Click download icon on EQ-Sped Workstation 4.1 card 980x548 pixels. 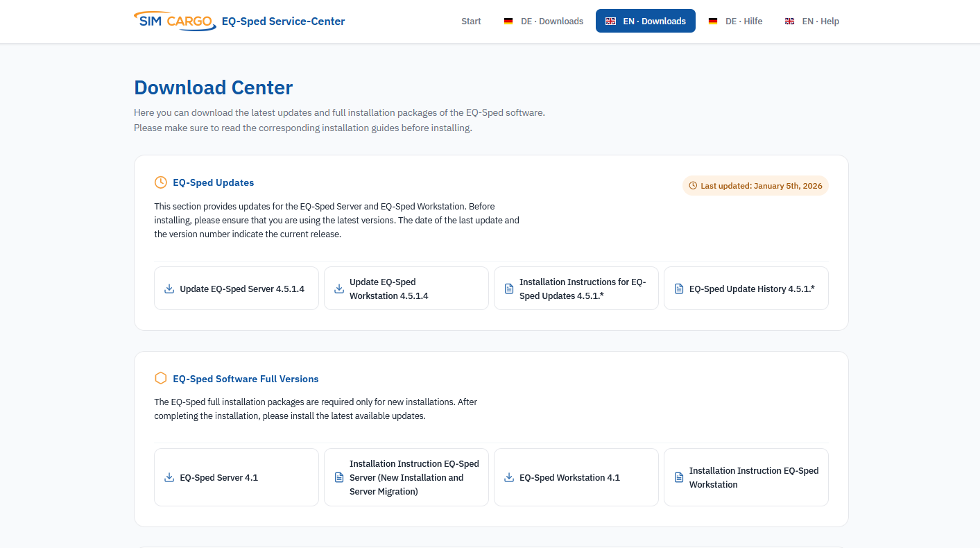click(509, 477)
